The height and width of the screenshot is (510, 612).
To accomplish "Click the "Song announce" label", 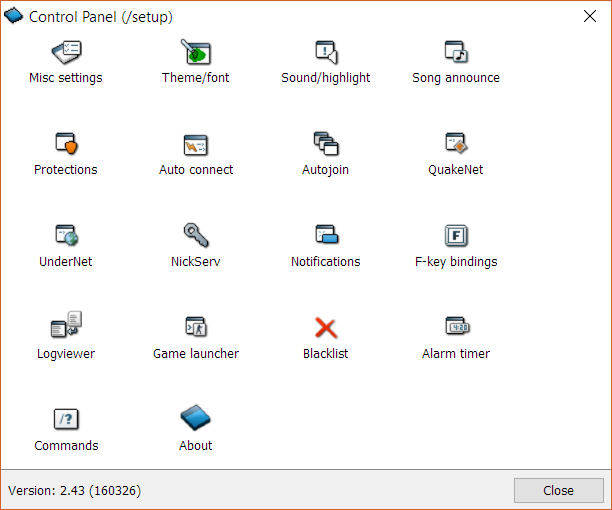I will (456, 78).
